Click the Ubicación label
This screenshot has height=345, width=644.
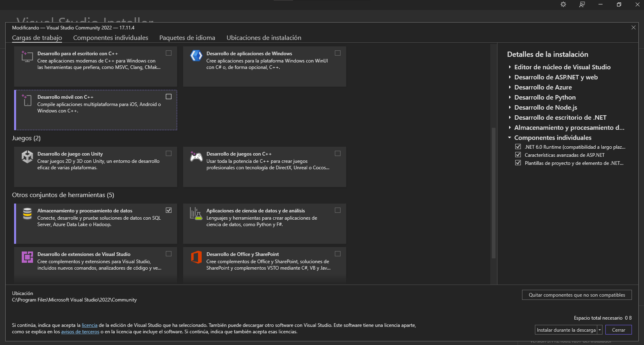pos(23,293)
